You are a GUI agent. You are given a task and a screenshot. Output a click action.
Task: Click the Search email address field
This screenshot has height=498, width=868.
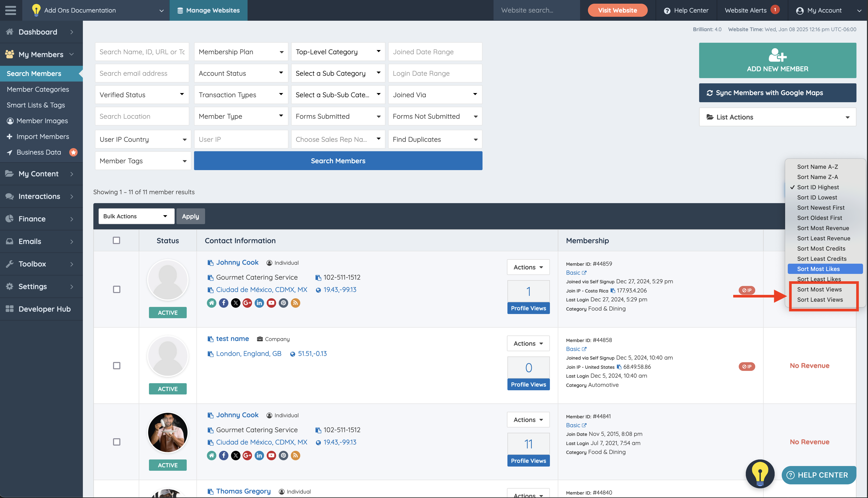(x=142, y=73)
